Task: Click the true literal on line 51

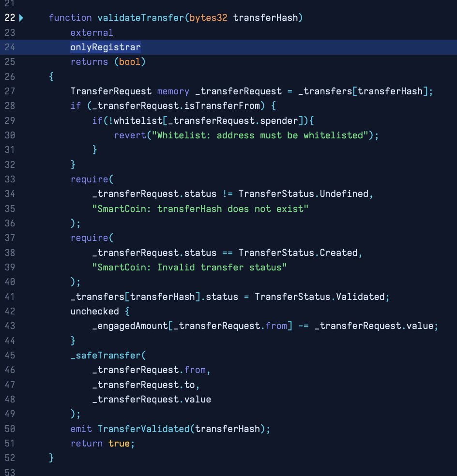Action: [x=120, y=443]
